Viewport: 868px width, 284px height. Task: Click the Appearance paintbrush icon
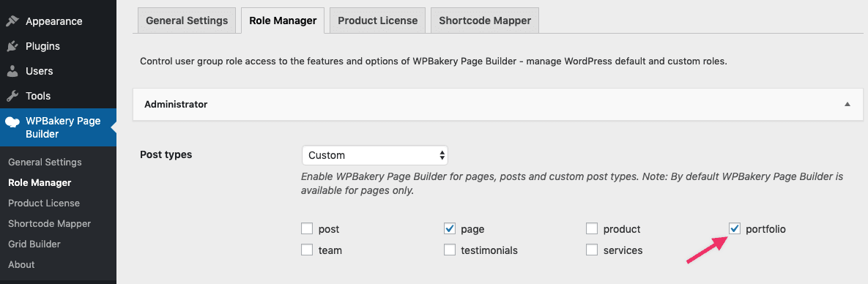(x=12, y=21)
